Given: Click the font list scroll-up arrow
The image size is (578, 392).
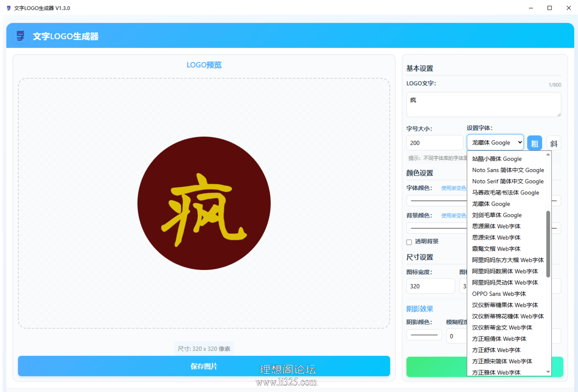Looking at the screenshot, I should point(548,154).
